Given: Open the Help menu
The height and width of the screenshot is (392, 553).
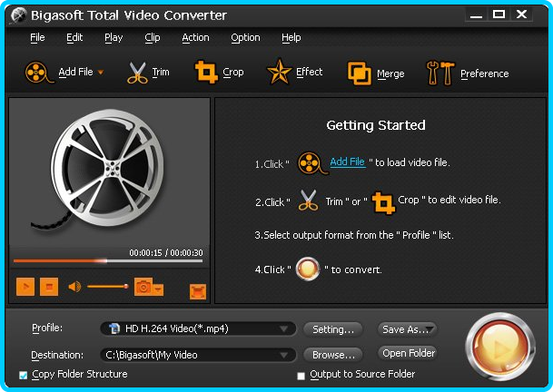Looking at the screenshot, I should [x=291, y=38].
